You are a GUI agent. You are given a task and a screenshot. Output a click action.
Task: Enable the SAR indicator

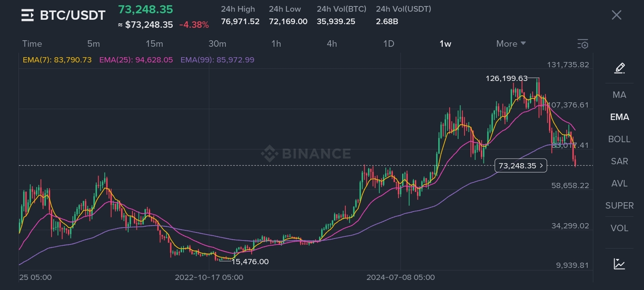click(x=619, y=161)
